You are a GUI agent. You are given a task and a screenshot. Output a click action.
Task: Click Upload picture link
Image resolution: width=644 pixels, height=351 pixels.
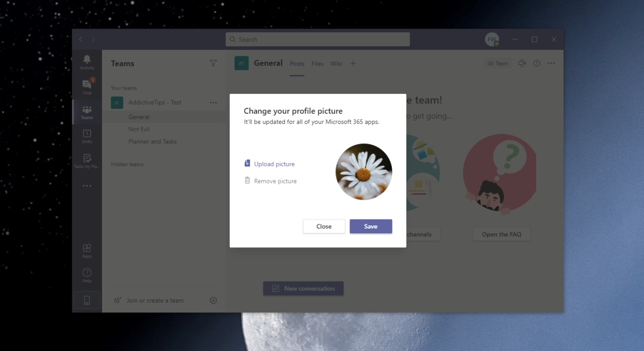click(269, 164)
